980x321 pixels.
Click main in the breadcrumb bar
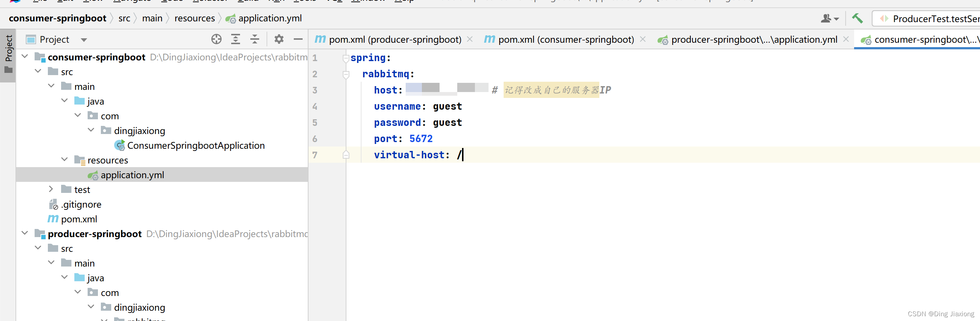(x=152, y=18)
